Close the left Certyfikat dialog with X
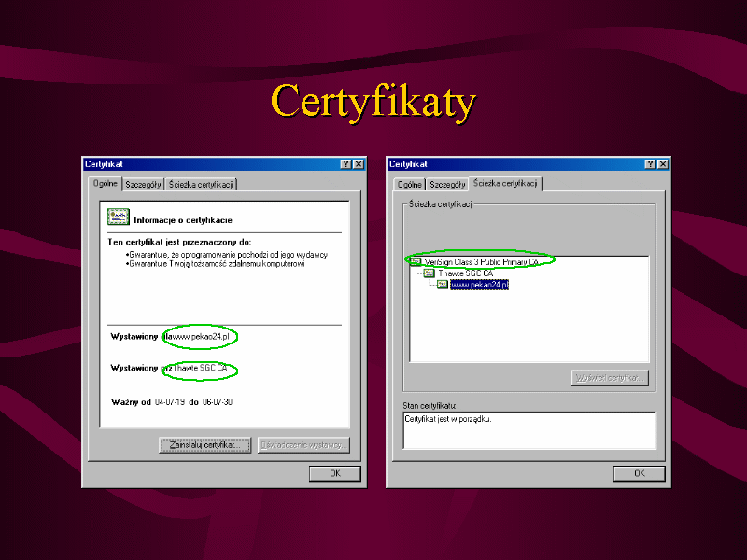Image resolution: width=747 pixels, height=560 pixels. pos(359,164)
